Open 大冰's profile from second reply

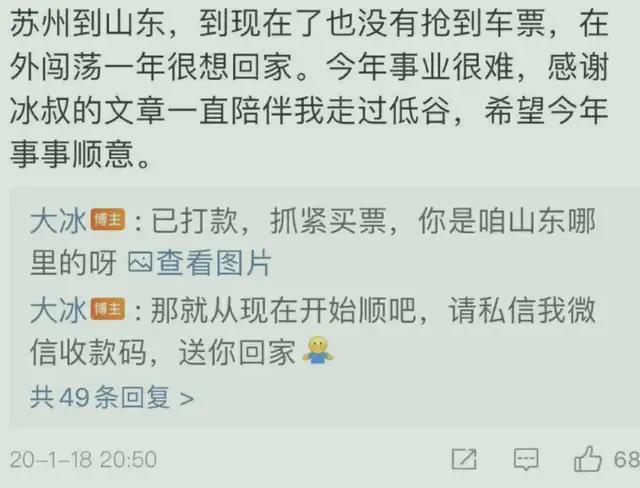click(58, 310)
